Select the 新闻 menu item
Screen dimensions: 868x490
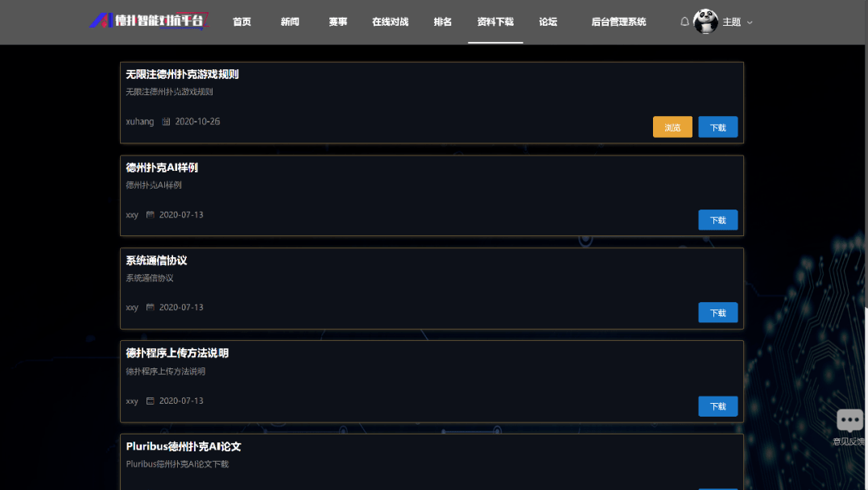click(290, 22)
